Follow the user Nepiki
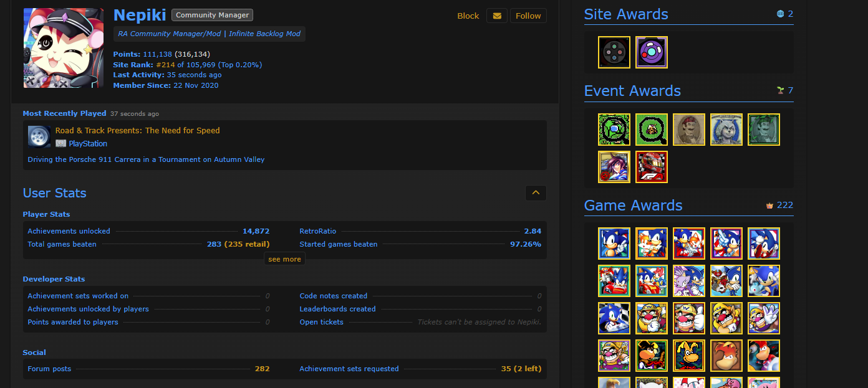Image resolution: width=868 pixels, height=388 pixels. point(528,16)
